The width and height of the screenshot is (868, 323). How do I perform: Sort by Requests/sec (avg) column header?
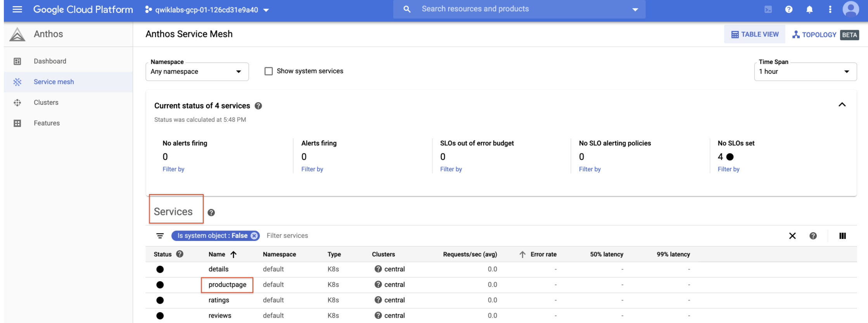tap(470, 254)
